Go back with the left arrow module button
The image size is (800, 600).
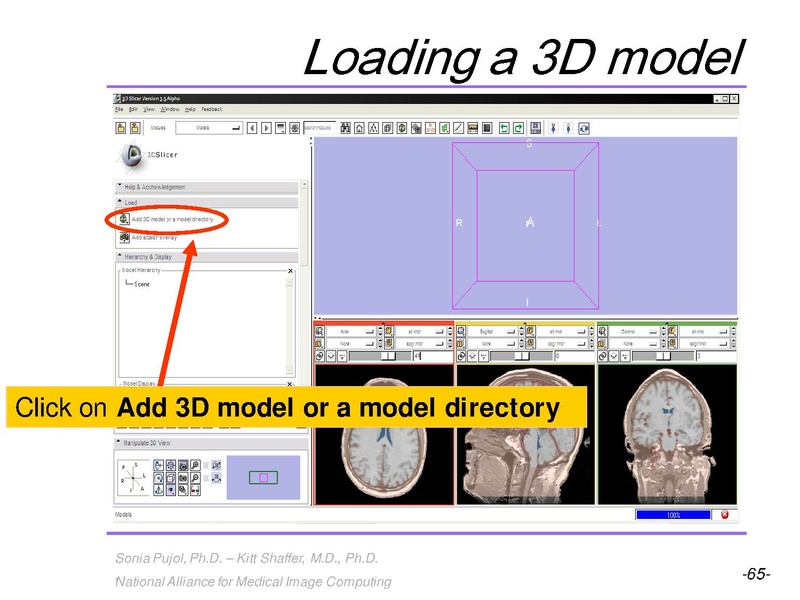click(252, 128)
